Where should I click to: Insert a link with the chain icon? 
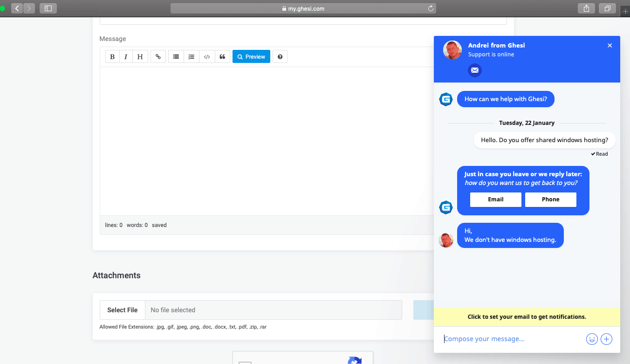click(x=158, y=57)
